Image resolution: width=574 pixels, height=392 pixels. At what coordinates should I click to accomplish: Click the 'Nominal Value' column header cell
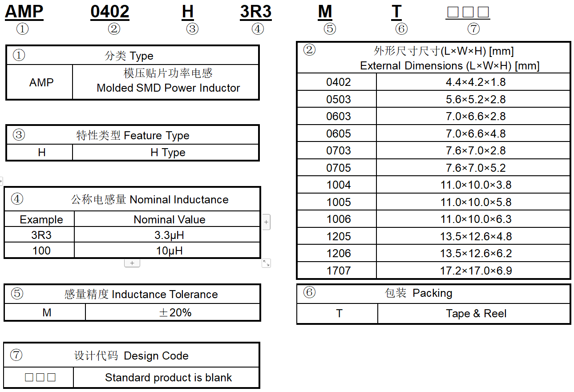pos(167,219)
